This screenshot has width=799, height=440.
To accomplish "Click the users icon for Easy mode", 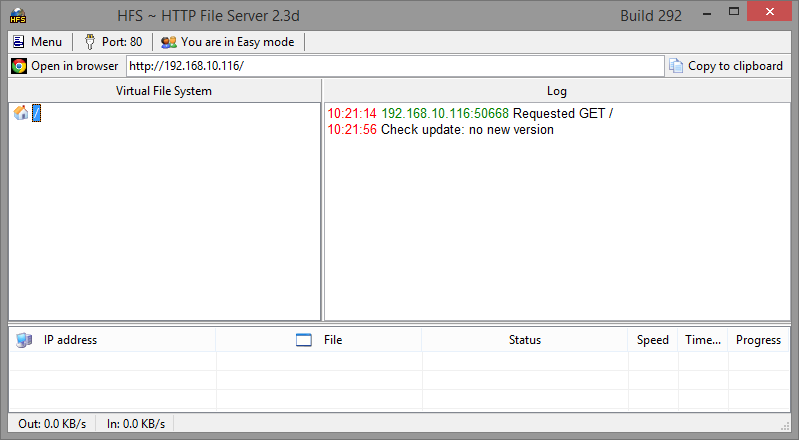I will [169, 42].
